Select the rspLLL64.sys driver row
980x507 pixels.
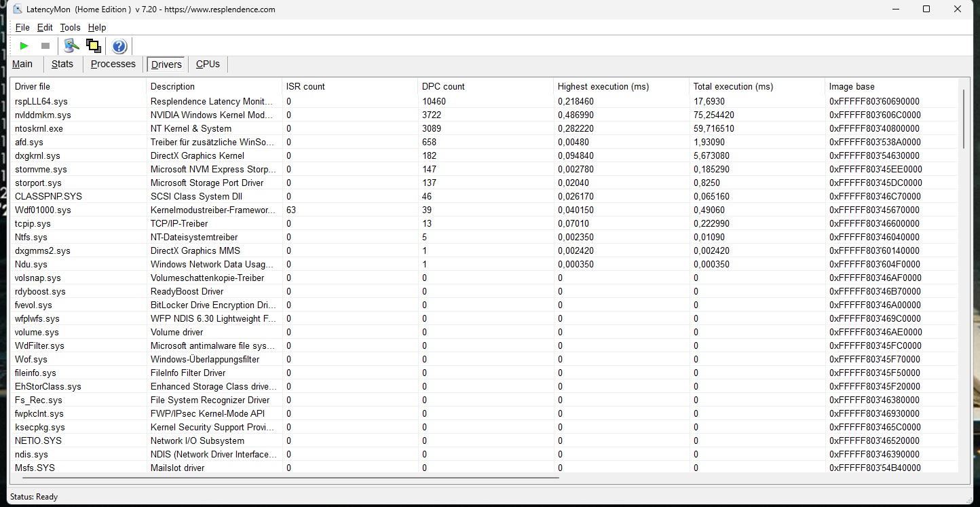point(485,101)
